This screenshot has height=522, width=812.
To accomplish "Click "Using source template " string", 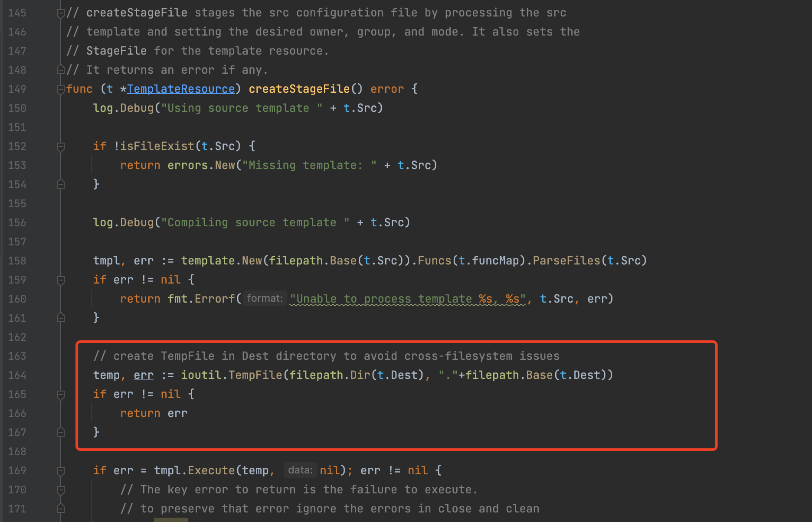I will [242, 108].
